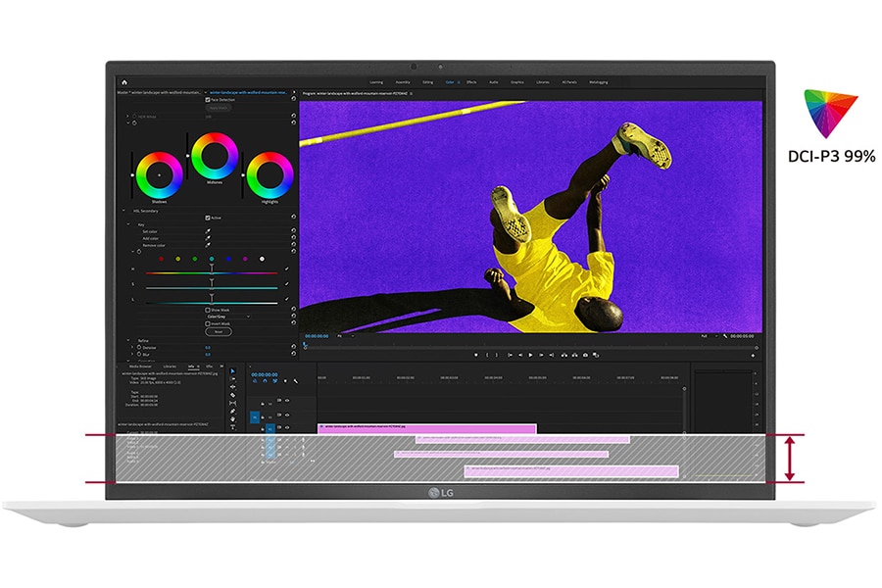Select the red color swatch
The image size is (882, 588).
162,259
